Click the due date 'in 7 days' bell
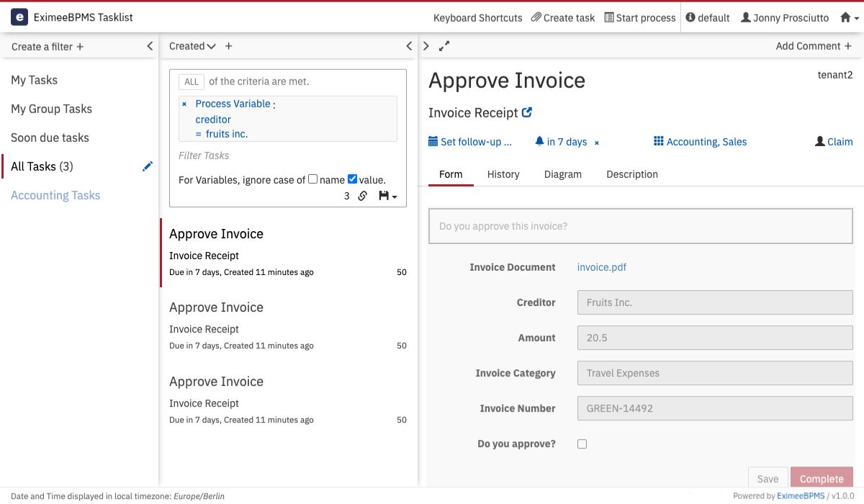 click(x=561, y=142)
